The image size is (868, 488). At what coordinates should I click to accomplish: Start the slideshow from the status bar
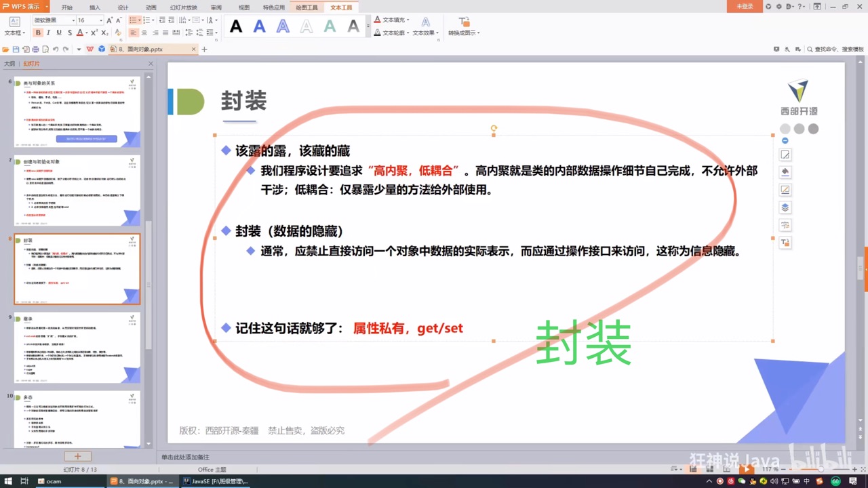747,469
